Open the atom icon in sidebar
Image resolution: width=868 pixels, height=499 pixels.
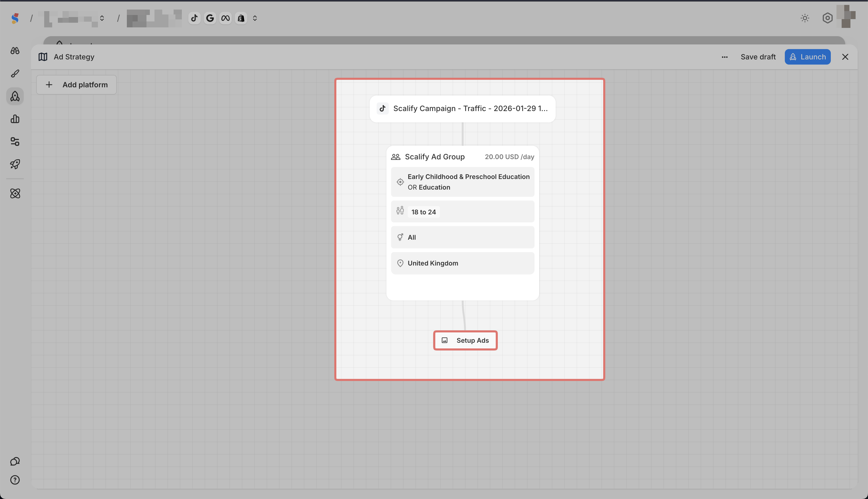(15, 193)
